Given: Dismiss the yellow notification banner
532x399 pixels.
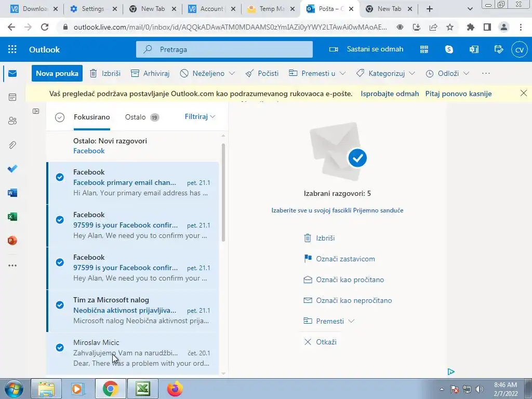Looking at the screenshot, I should [x=524, y=93].
